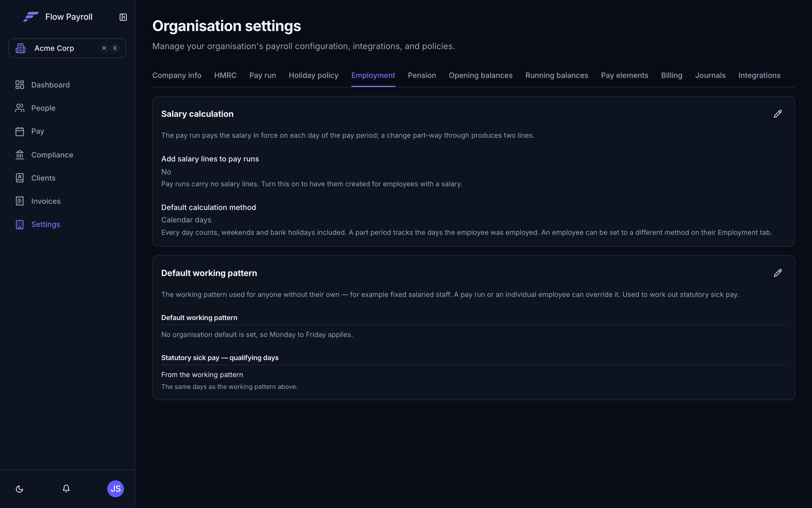
Task: Click the Dashboard grid icon
Action: tap(20, 85)
